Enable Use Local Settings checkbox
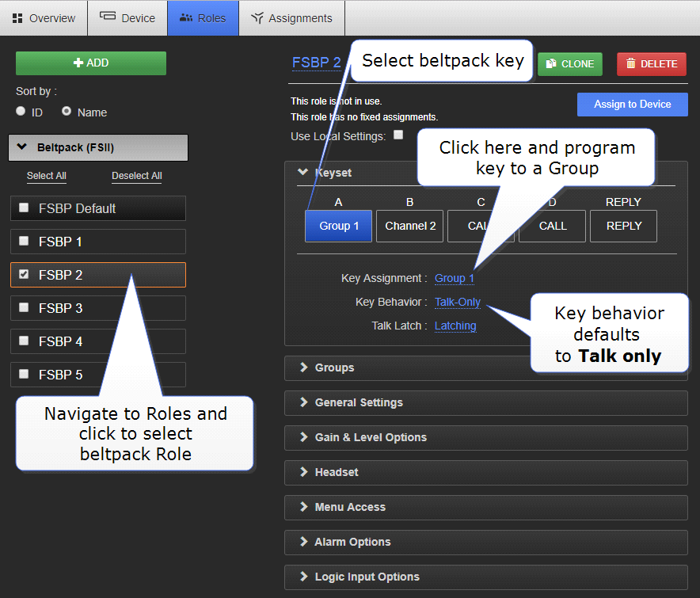The width and height of the screenshot is (700, 598). (x=398, y=135)
